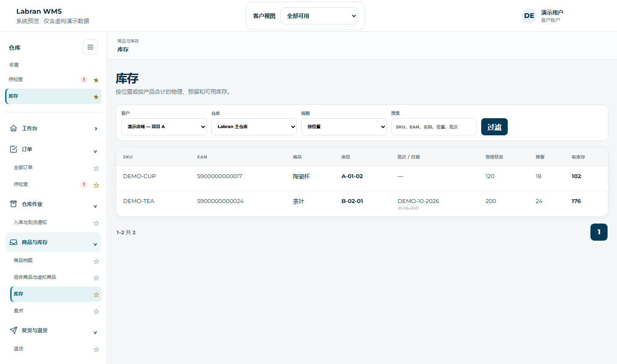Open 入库与到货通知 menu item
The image size is (617, 364).
tap(30, 222)
